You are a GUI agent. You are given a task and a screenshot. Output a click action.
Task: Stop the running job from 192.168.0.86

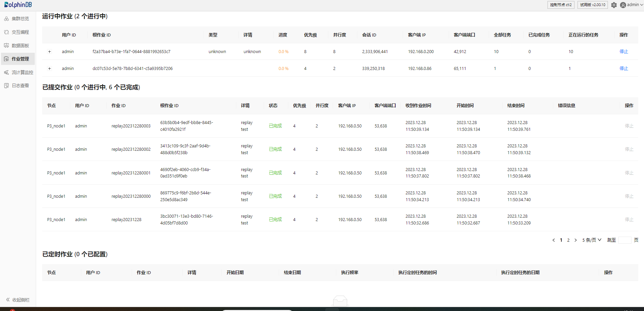624,69
